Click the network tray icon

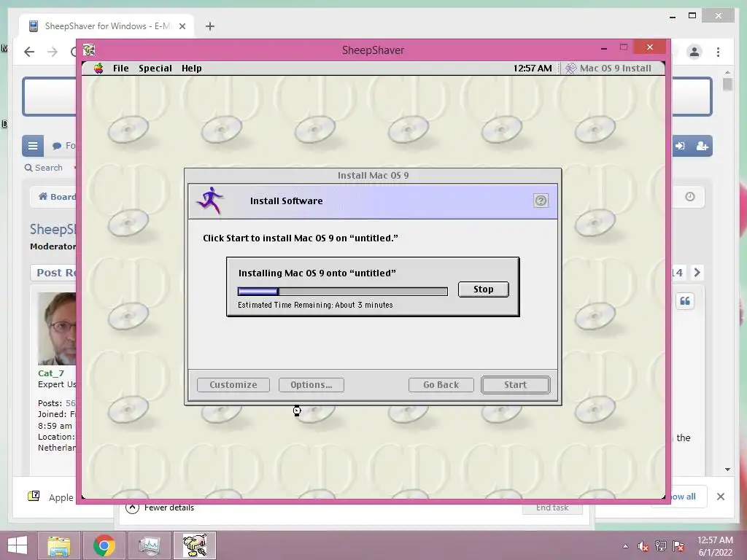[x=661, y=546]
